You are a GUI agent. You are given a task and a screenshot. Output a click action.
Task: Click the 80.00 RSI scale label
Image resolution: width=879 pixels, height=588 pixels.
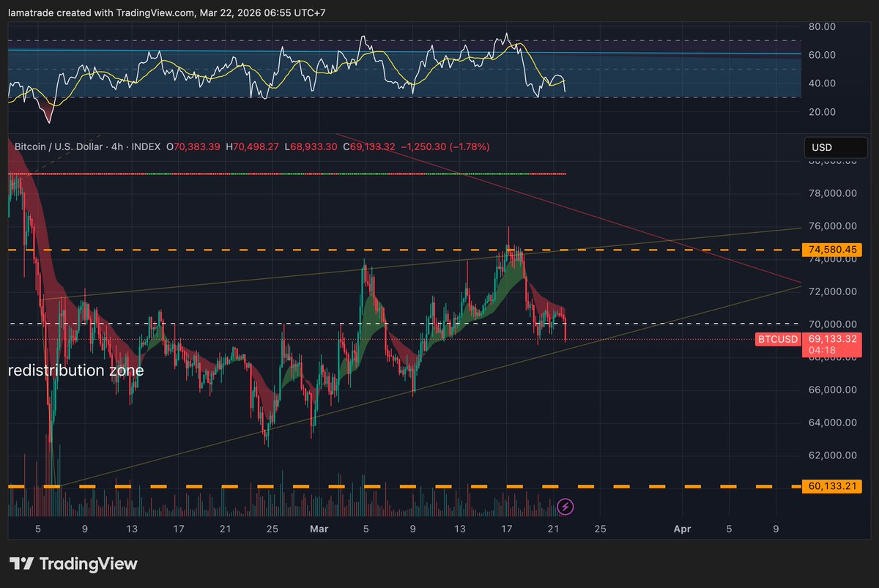[x=821, y=26]
